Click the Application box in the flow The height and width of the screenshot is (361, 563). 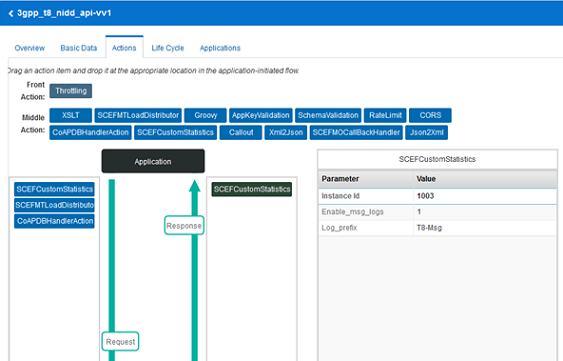[x=153, y=162]
